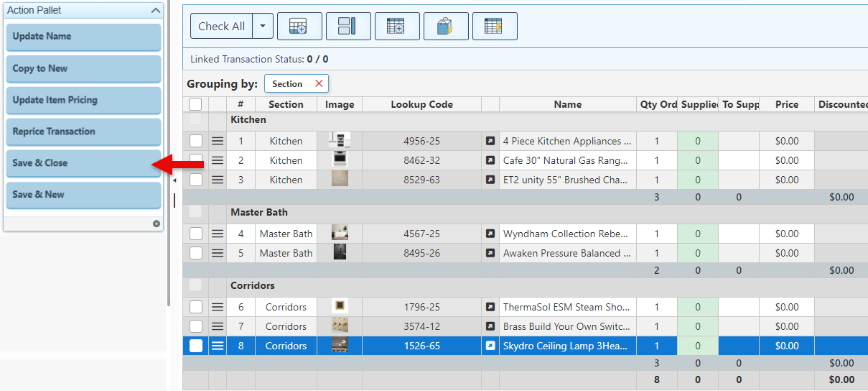Click the Save & Close button

click(x=83, y=163)
